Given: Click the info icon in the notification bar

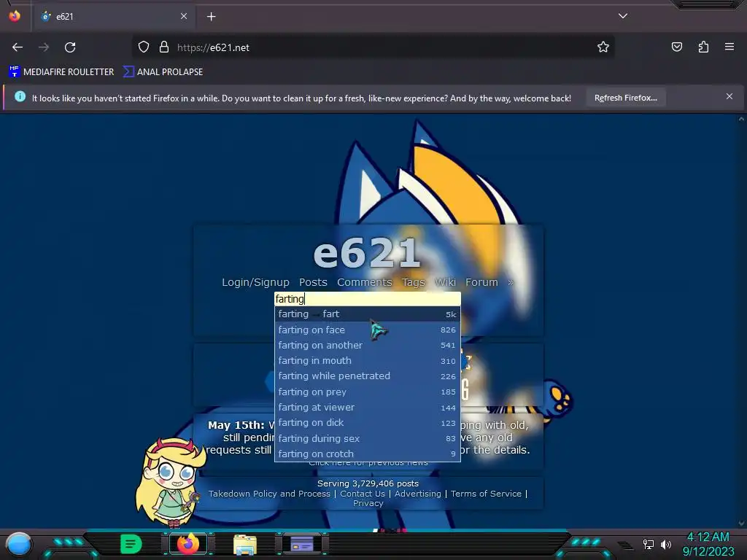Looking at the screenshot, I should pos(20,97).
